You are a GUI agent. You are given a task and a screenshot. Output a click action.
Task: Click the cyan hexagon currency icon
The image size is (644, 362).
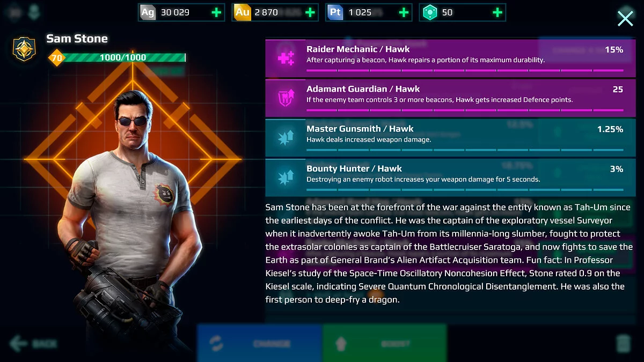coord(429,12)
